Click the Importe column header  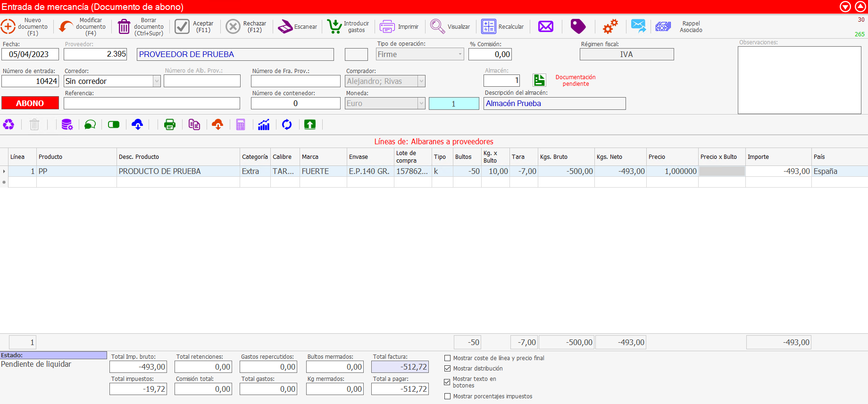coord(758,157)
